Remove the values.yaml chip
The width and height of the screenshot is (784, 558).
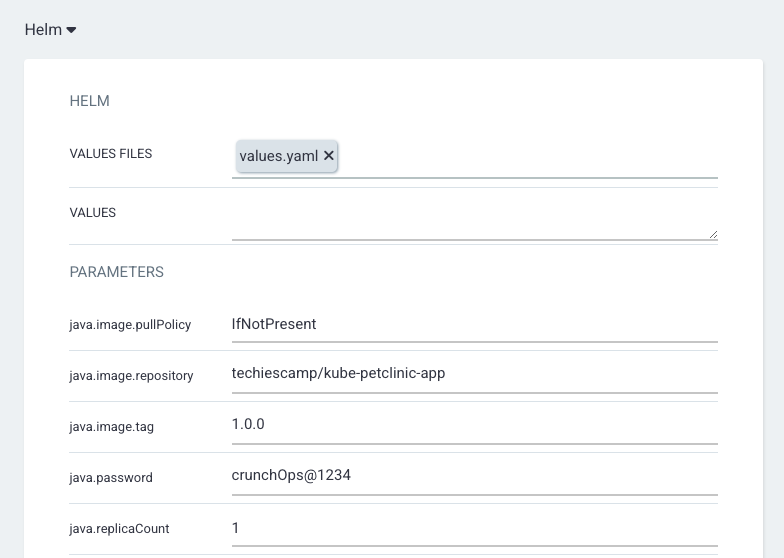(x=328, y=156)
